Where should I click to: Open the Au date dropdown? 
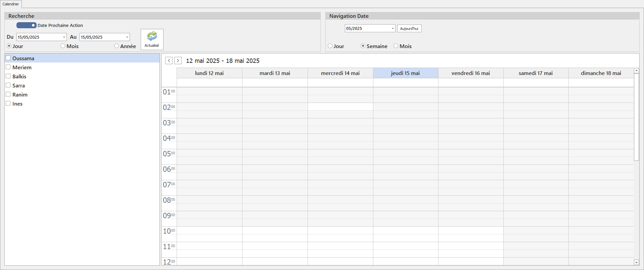point(127,37)
